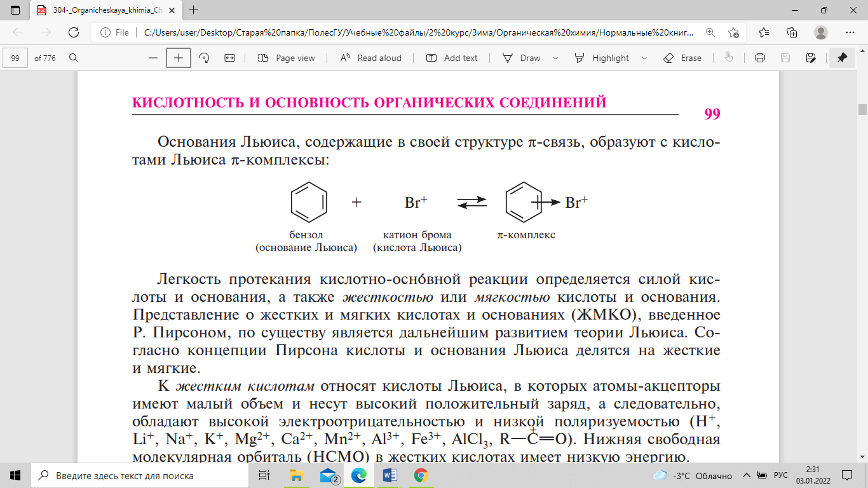Click the address bar file path
Image resolution: width=868 pixels, height=488 pixels.
[419, 32]
